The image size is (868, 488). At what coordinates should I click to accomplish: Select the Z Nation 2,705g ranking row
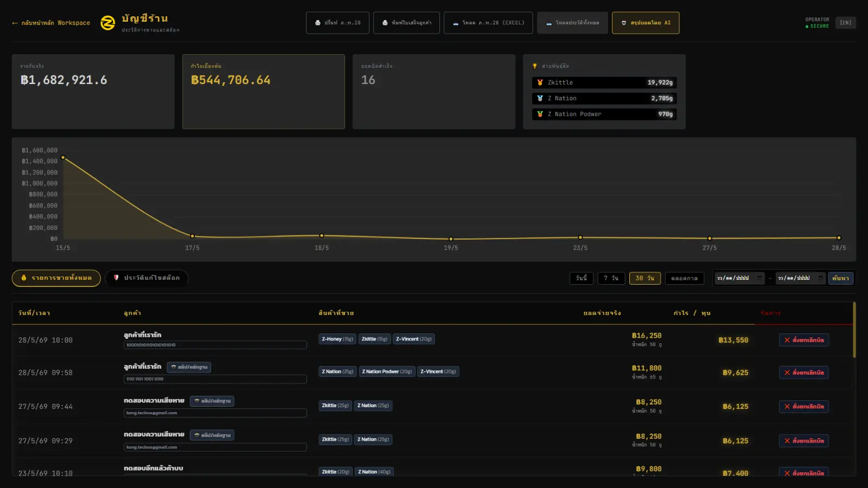click(x=604, y=98)
